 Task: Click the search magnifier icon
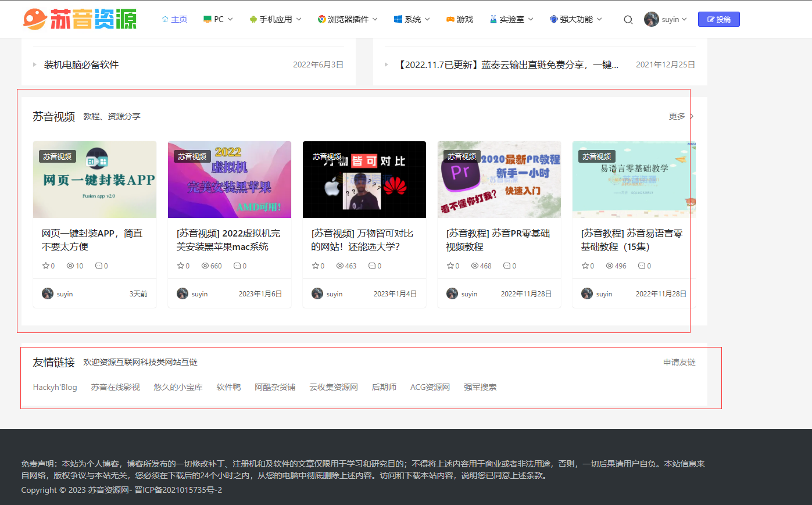628,19
